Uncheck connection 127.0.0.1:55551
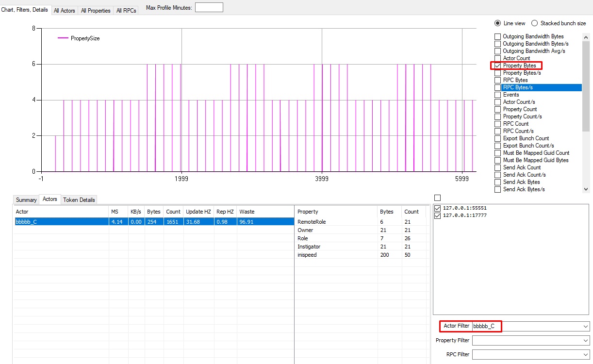This screenshot has width=593, height=364. point(438,208)
